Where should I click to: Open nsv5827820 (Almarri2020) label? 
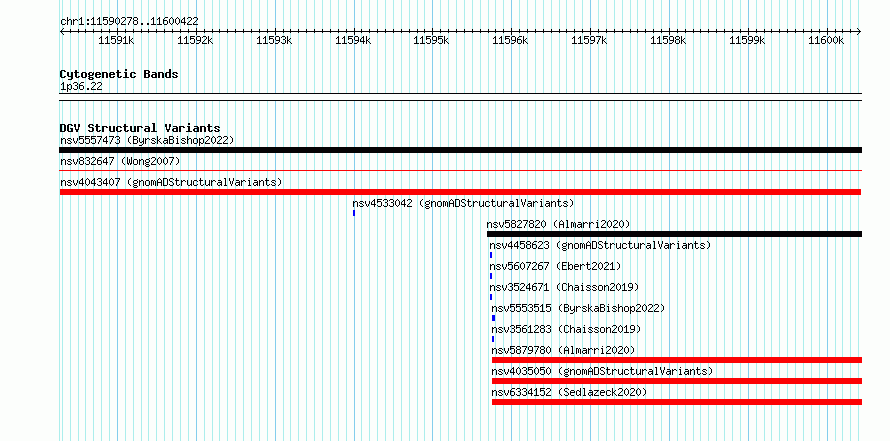click(559, 224)
